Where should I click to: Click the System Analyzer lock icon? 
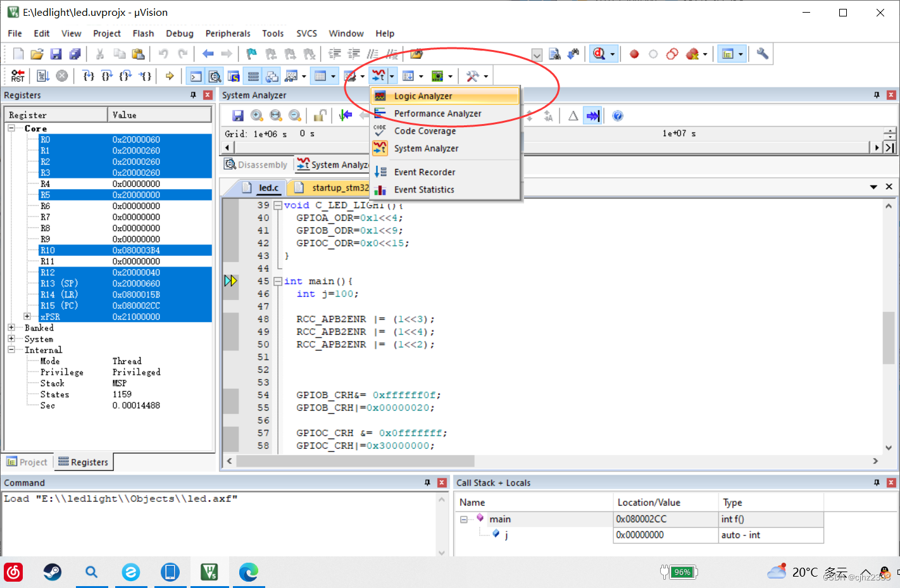(320, 116)
